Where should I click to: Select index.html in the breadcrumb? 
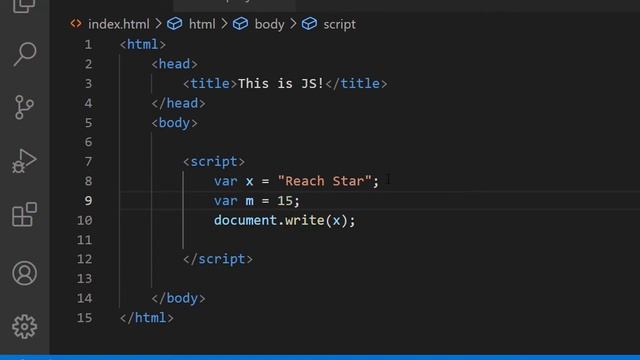(x=118, y=24)
